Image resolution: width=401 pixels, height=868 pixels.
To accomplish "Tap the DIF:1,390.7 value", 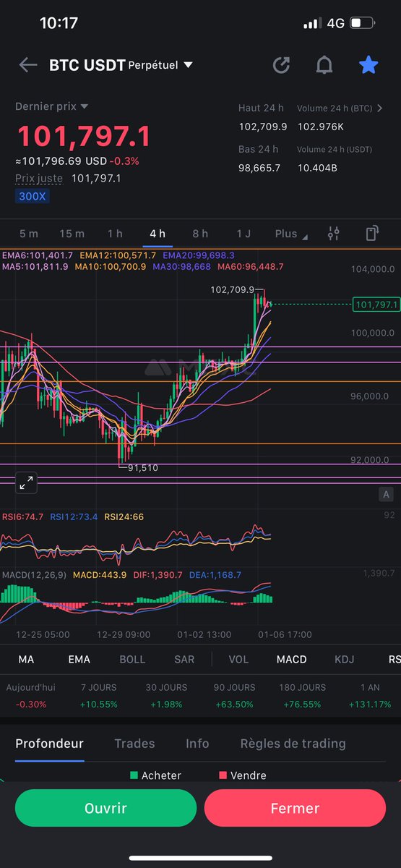I will pyautogui.click(x=157, y=575).
